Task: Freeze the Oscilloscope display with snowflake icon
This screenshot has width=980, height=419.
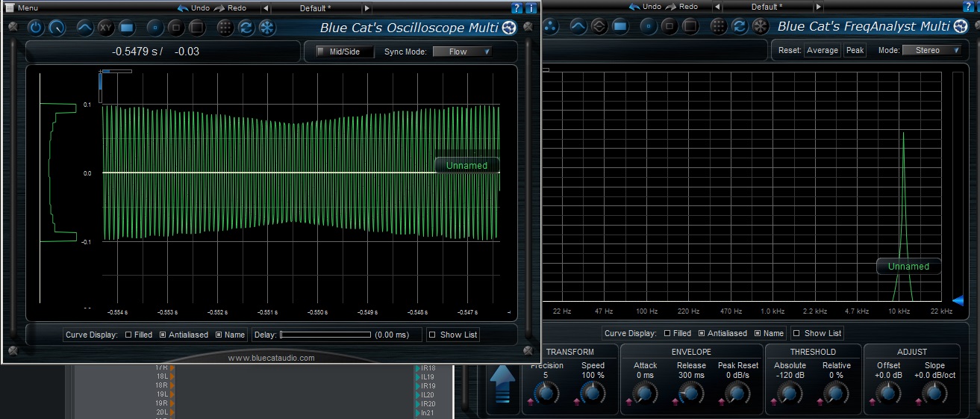Action: click(x=267, y=28)
